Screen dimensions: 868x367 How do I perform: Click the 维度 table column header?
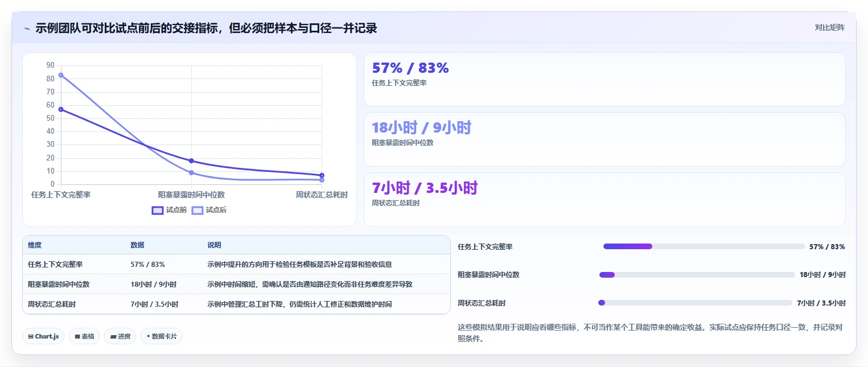click(35, 245)
